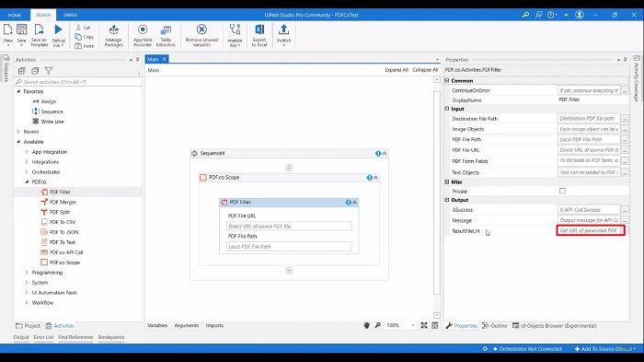
Task: Click the Save icon in ribbon
Action: [x=21, y=29]
